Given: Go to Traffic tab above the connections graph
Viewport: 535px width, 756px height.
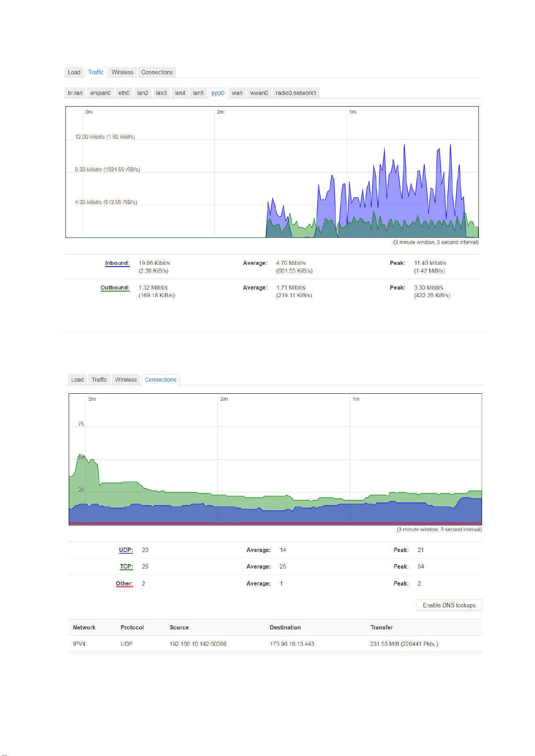Looking at the screenshot, I should click(99, 380).
